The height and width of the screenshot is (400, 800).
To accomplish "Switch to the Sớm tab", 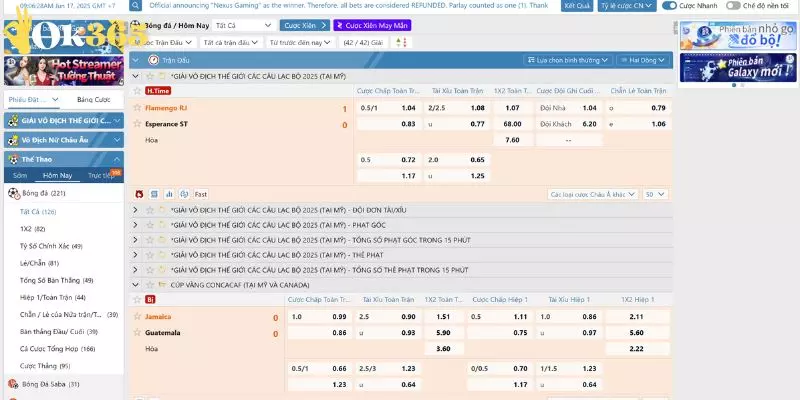I will coord(20,175).
